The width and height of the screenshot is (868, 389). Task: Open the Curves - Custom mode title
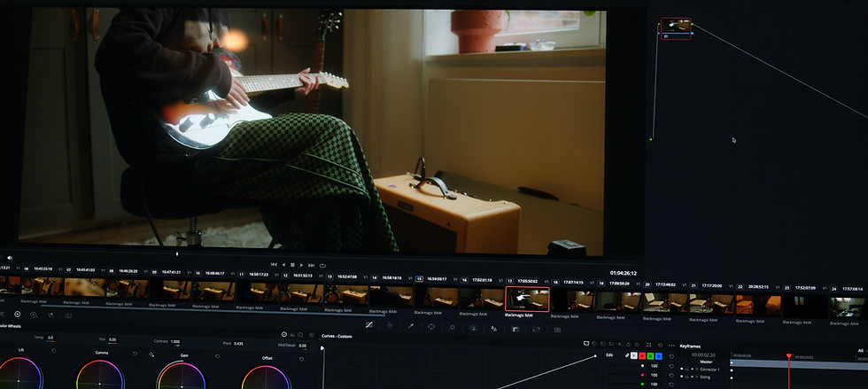337,336
